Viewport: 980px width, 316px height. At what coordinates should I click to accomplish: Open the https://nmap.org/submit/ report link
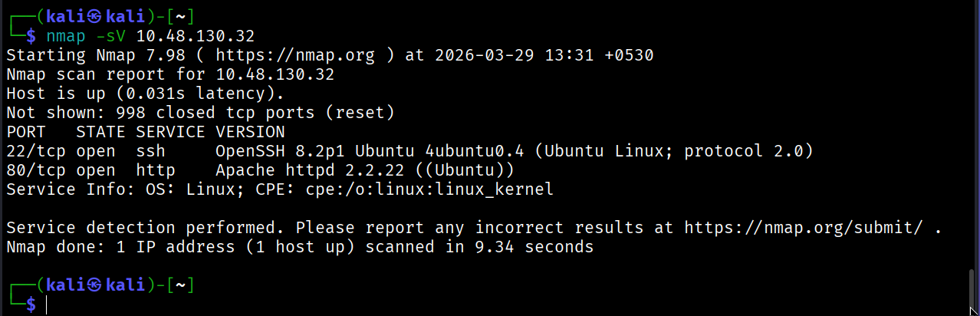808,228
